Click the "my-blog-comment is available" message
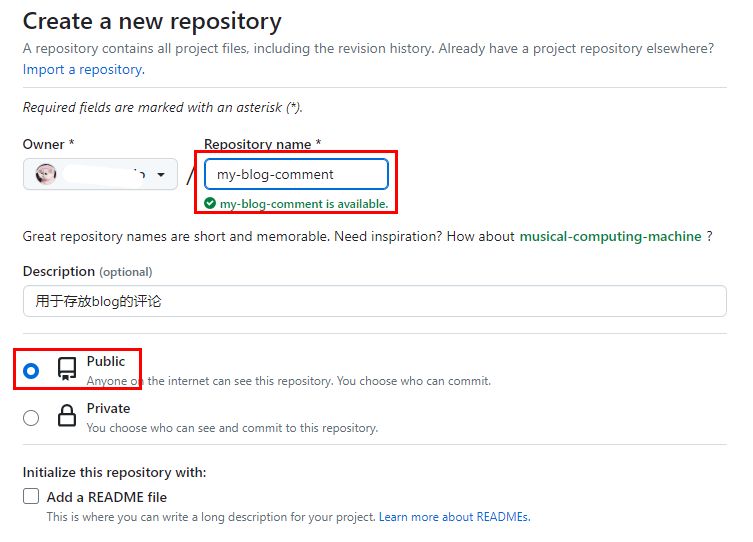This screenshot has height=542, width=753. pyautogui.click(x=303, y=204)
